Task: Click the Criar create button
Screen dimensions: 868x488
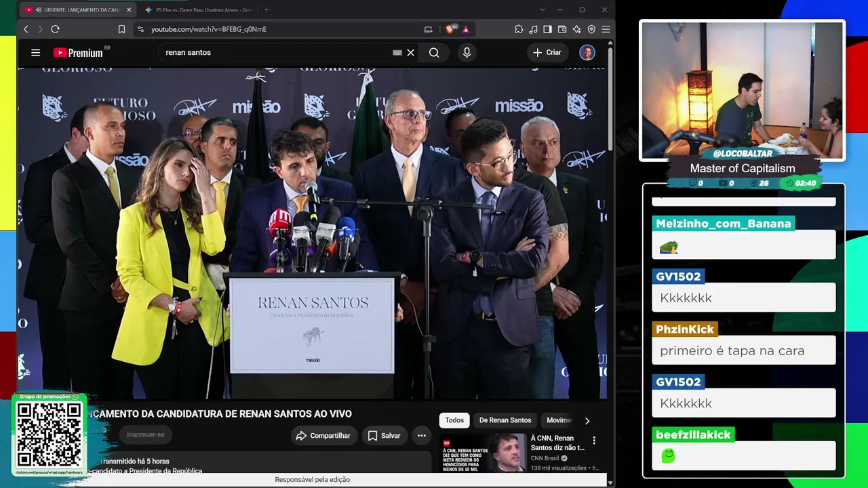Action: point(547,52)
